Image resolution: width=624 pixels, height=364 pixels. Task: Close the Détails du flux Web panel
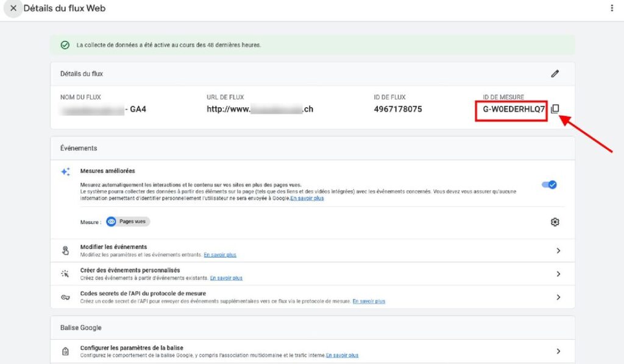(x=13, y=9)
